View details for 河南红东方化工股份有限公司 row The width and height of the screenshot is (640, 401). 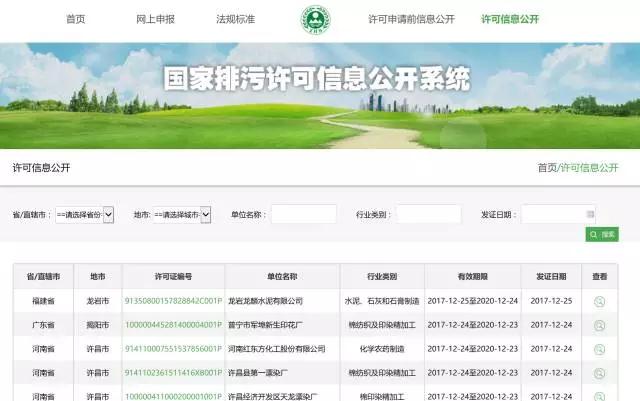[x=599, y=349]
